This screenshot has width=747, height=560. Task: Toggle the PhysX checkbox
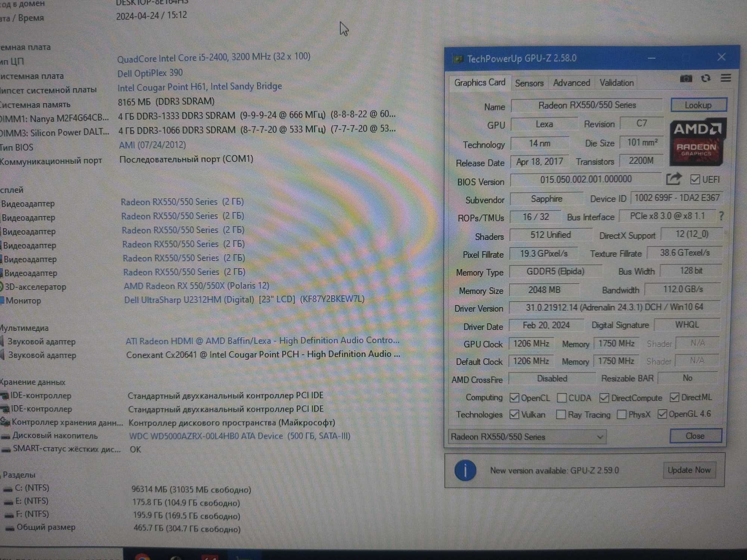pyautogui.click(x=622, y=414)
